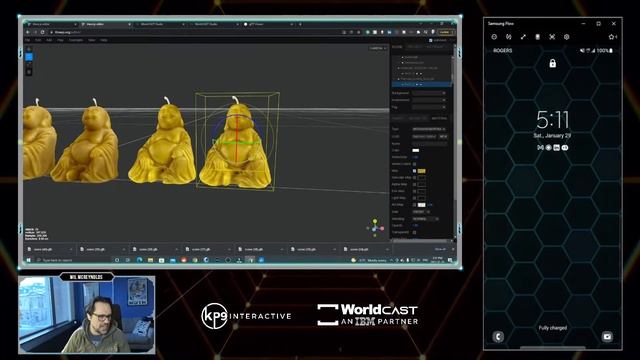Enable the Specular Map checkbox
This screenshot has width=640, height=360.
click(x=414, y=178)
